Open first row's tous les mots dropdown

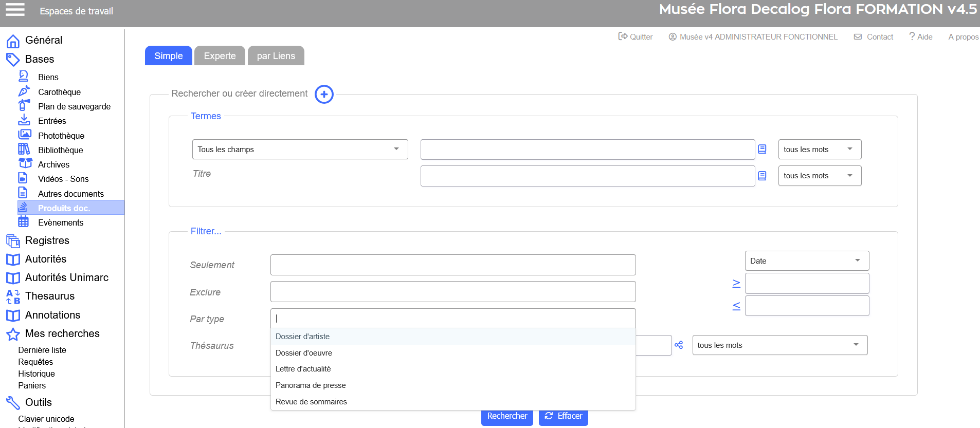coord(820,150)
